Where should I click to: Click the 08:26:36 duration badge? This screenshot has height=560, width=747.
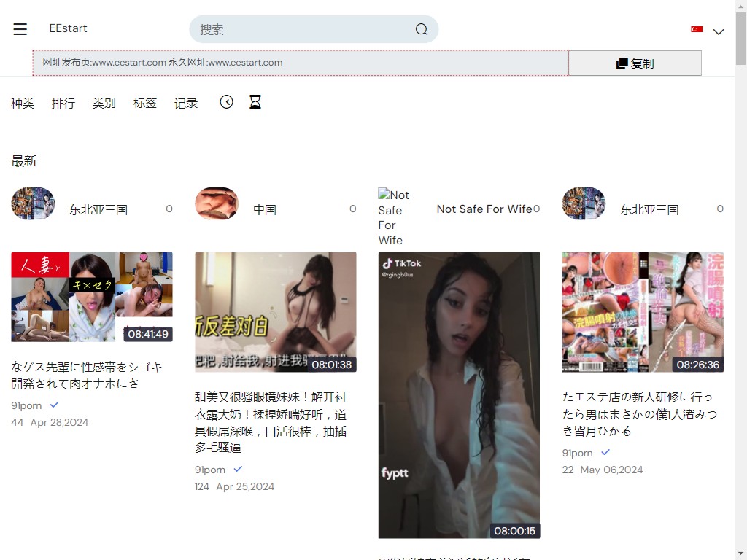click(698, 365)
